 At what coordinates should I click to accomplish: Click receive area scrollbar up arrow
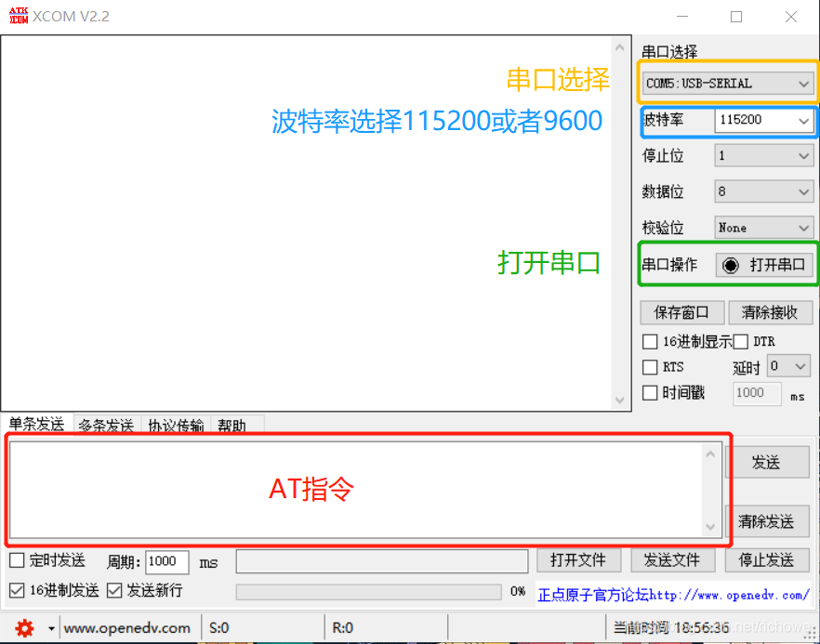(x=620, y=47)
